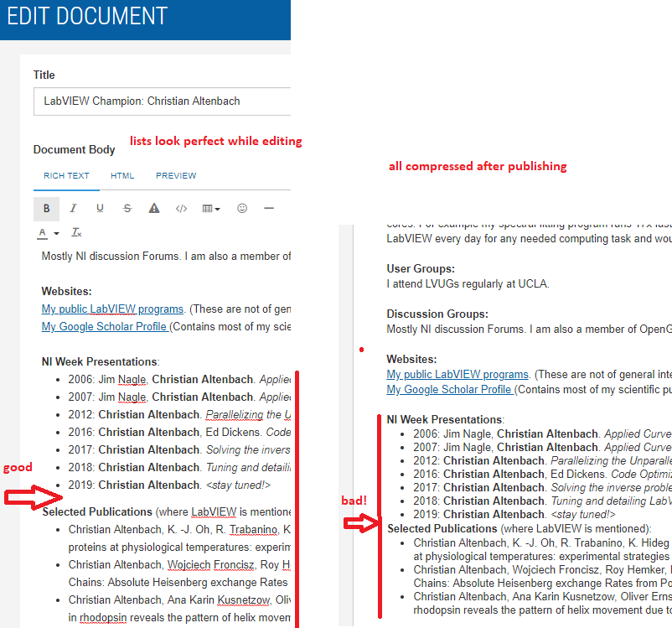Insert a horizontal rule from the toolbar
The height and width of the screenshot is (628, 672).
[x=269, y=209]
